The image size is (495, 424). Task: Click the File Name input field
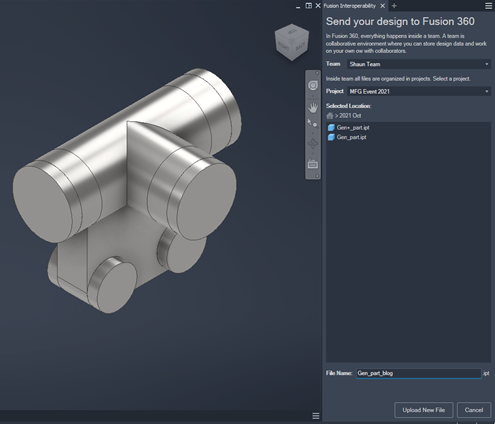419,373
